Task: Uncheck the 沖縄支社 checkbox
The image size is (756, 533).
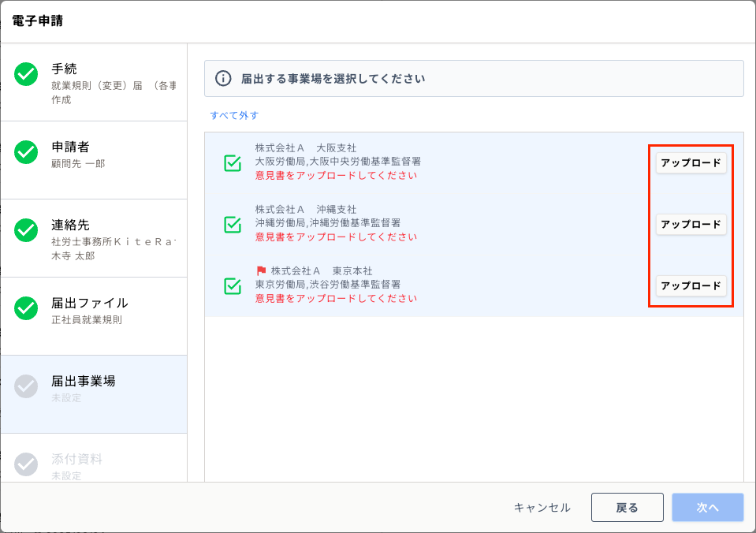Action: point(233,224)
